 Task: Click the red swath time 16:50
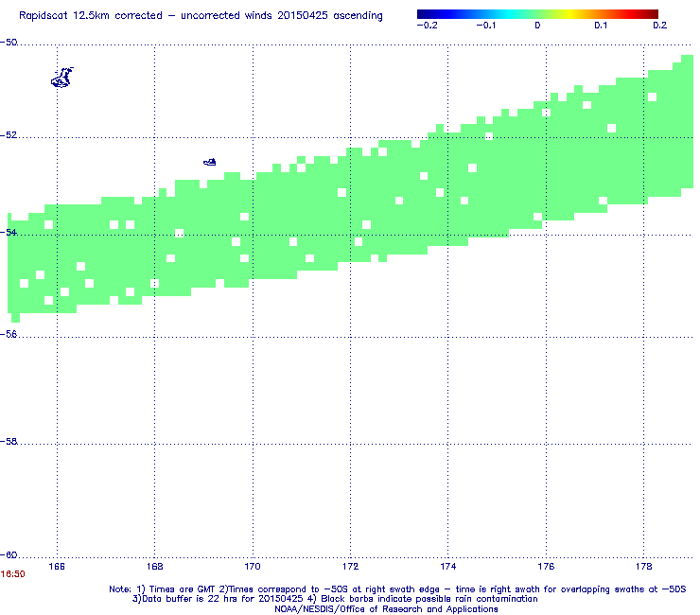13,574
